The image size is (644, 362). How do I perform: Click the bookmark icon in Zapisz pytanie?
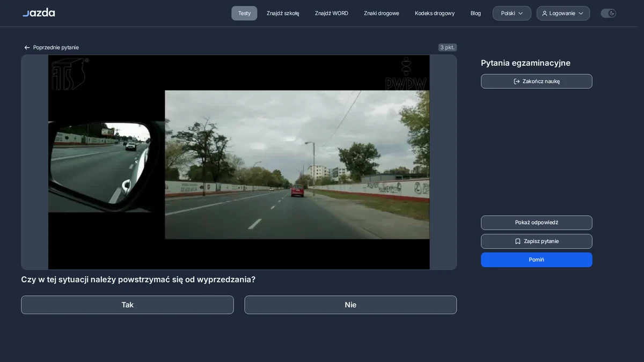coord(518,241)
